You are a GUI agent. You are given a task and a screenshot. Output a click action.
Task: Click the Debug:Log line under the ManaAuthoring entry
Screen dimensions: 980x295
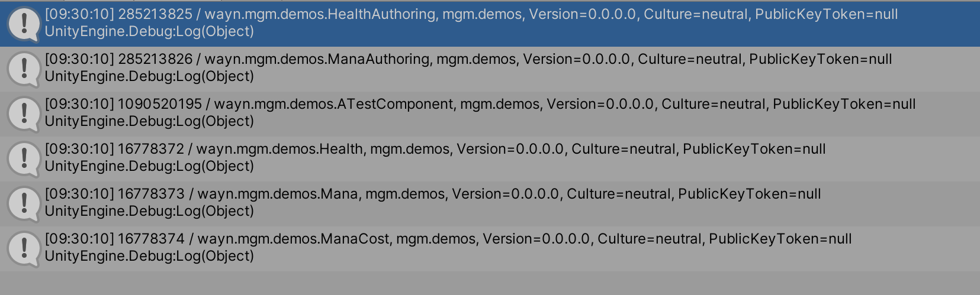click(149, 76)
